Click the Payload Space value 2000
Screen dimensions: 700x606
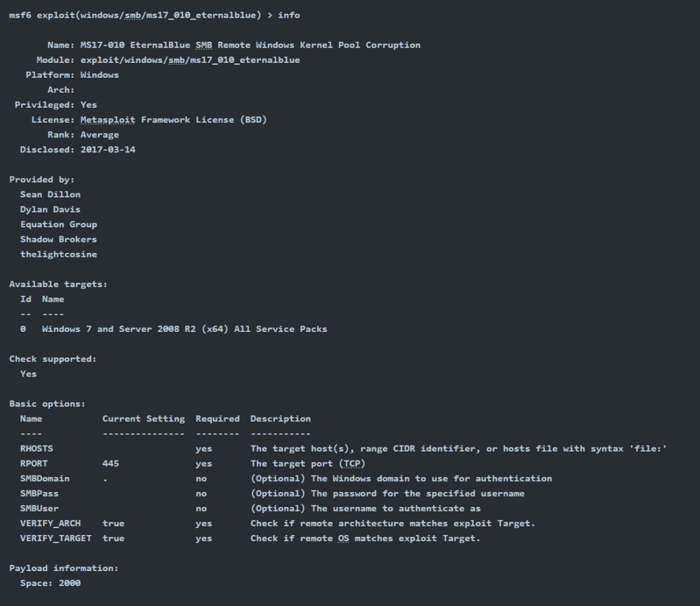(70, 583)
